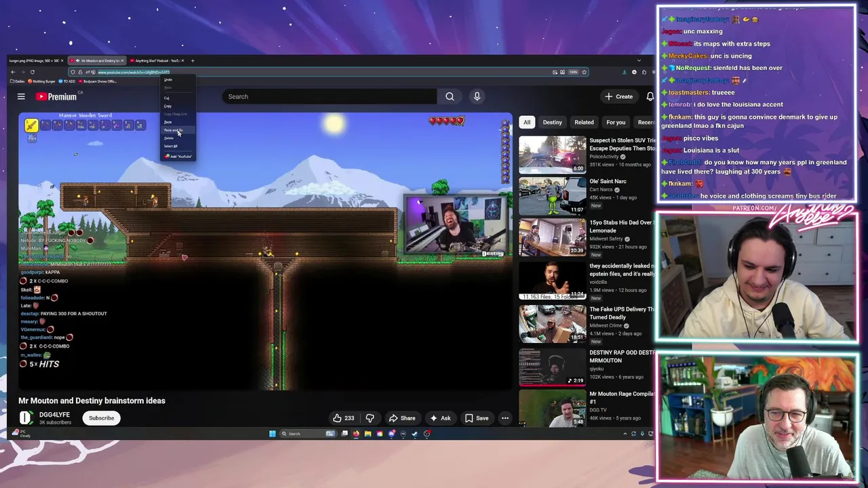Go back with the browser back arrow
The image size is (868, 488).
pyautogui.click(x=13, y=72)
